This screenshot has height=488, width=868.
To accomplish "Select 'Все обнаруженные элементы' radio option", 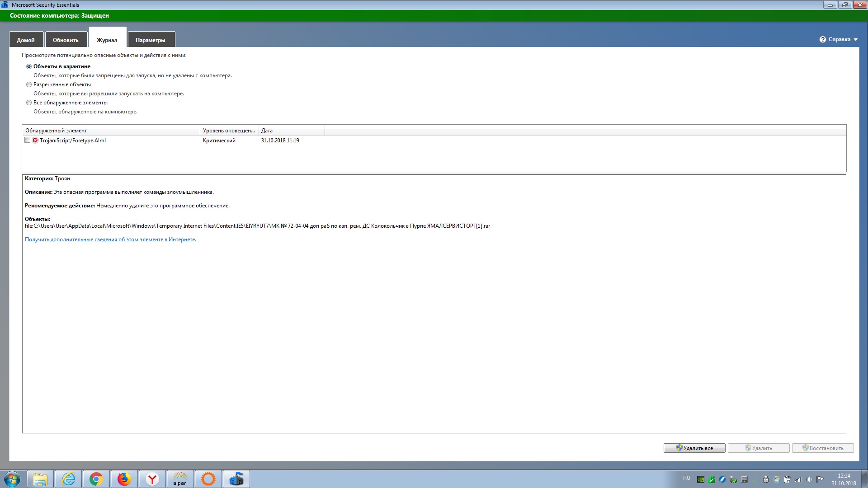I will coord(29,103).
